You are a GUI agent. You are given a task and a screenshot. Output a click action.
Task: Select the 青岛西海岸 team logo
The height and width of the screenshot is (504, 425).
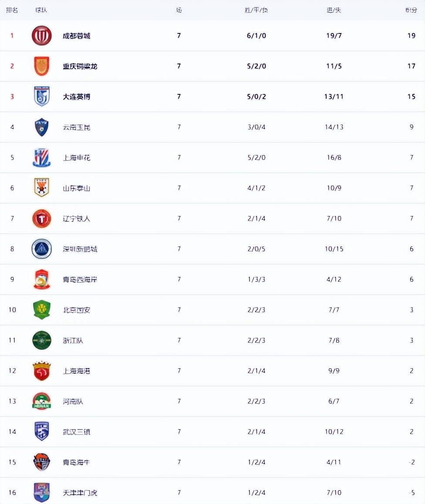click(x=42, y=279)
